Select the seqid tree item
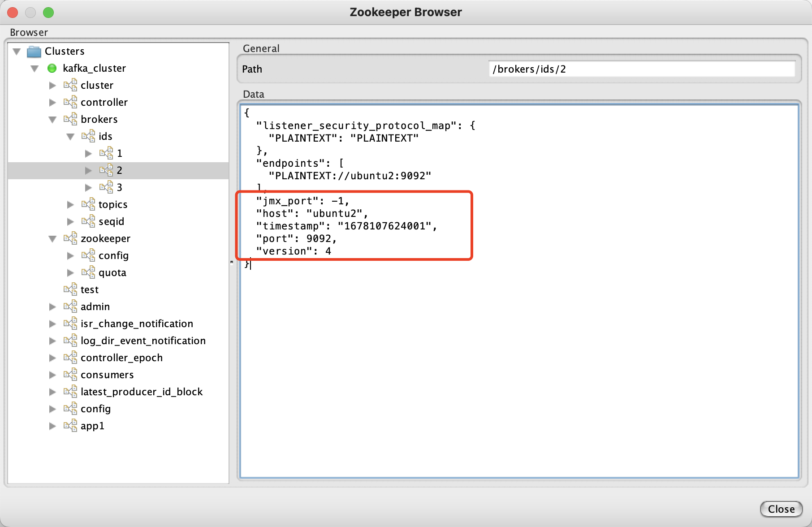Viewport: 812px width, 527px height. [111, 221]
